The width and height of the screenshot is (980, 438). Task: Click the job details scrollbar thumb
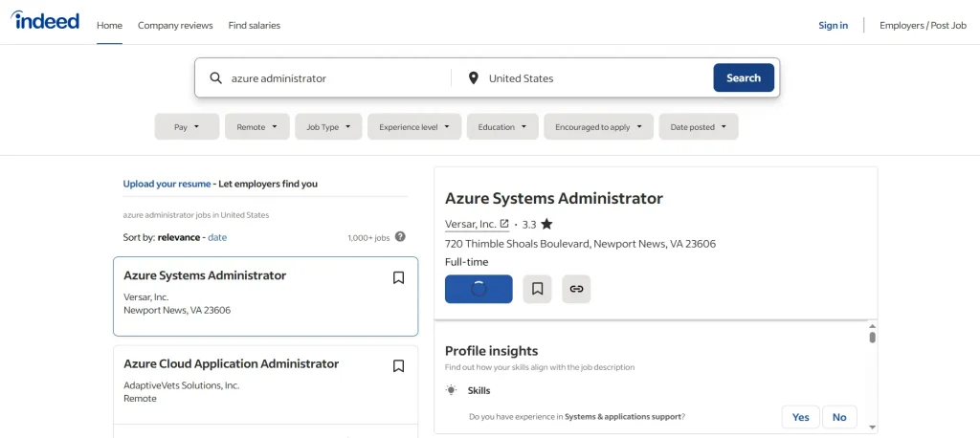(x=873, y=337)
